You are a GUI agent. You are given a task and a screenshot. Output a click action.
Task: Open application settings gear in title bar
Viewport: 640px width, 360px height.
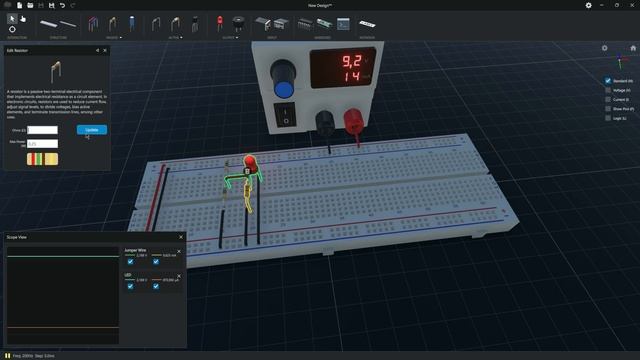[x=588, y=5]
